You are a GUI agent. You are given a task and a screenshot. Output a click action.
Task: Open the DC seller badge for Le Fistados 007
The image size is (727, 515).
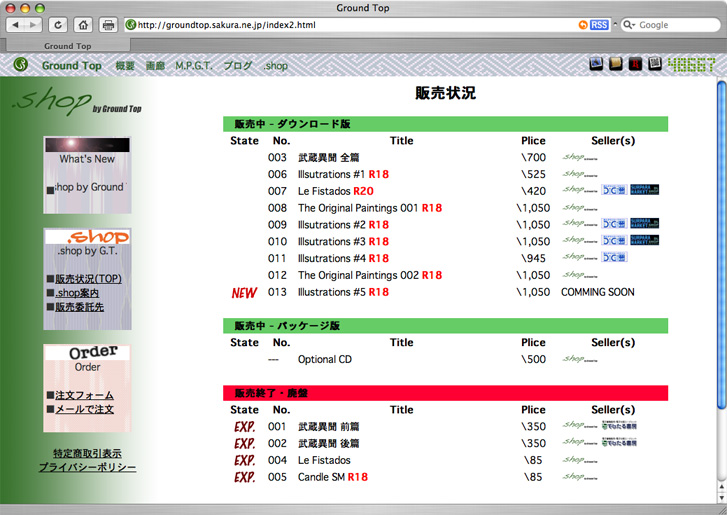click(614, 190)
